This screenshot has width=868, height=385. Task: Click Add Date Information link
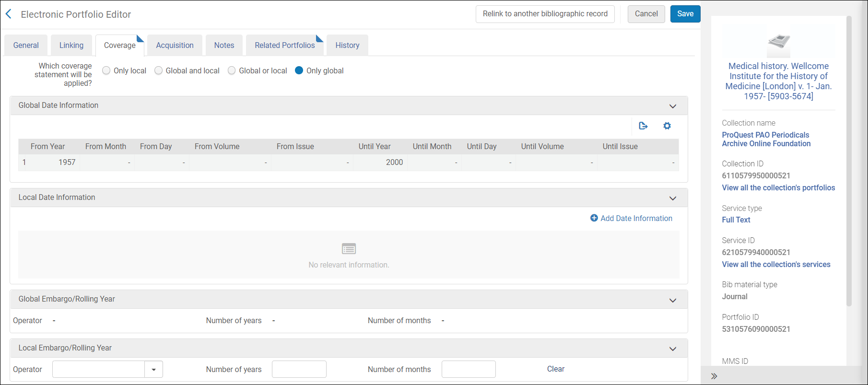pyautogui.click(x=631, y=218)
